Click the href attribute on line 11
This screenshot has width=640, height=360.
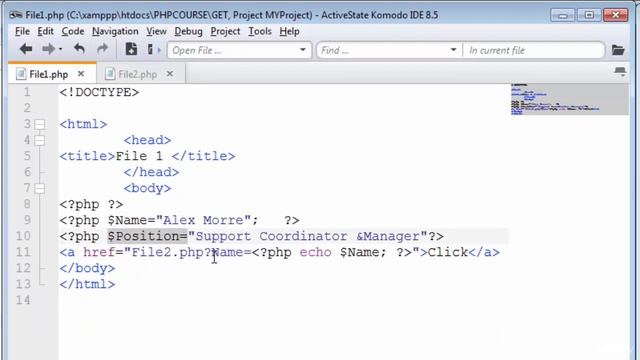99,252
